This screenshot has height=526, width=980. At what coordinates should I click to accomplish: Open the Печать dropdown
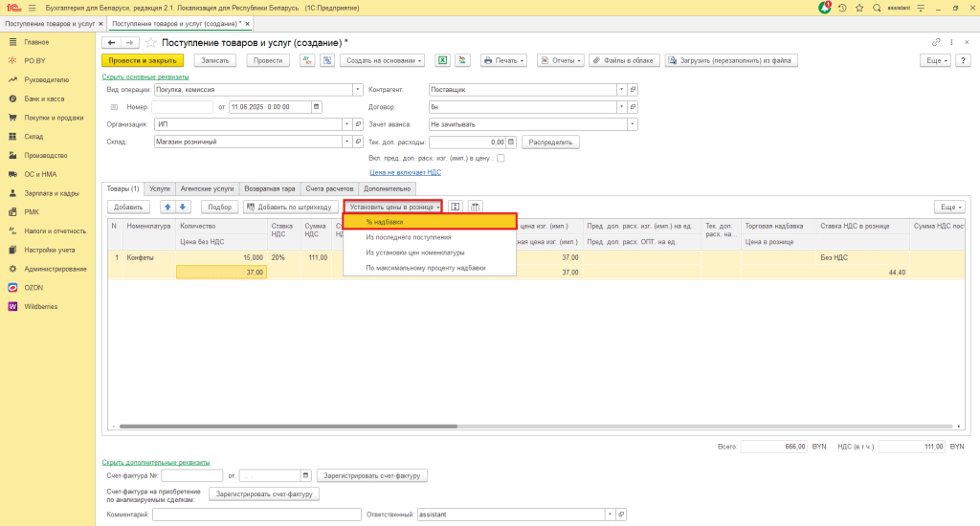point(503,60)
